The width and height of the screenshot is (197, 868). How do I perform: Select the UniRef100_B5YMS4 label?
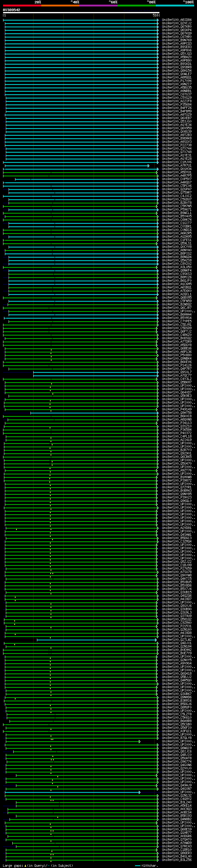[x=177, y=318]
